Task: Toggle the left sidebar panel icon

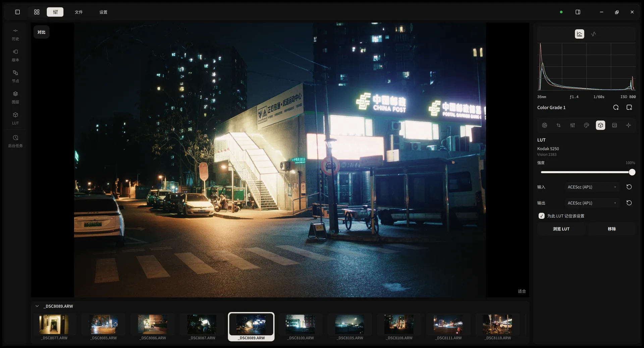Action: pos(17,12)
